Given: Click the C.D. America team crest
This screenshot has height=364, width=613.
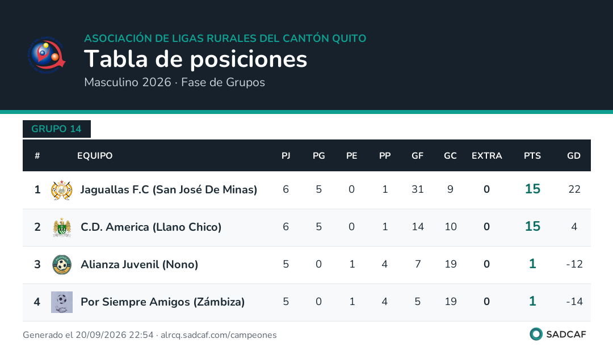Looking at the screenshot, I should pyautogui.click(x=62, y=227).
